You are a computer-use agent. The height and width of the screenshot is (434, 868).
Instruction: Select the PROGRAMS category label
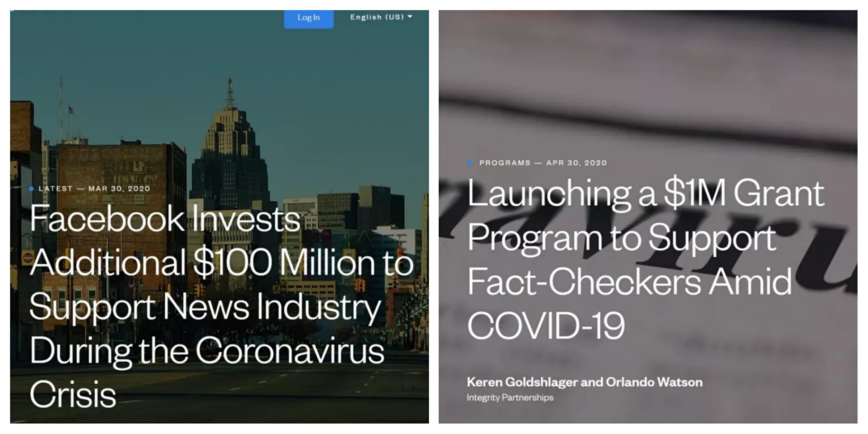pyautogui.click(x=505, y=163)
